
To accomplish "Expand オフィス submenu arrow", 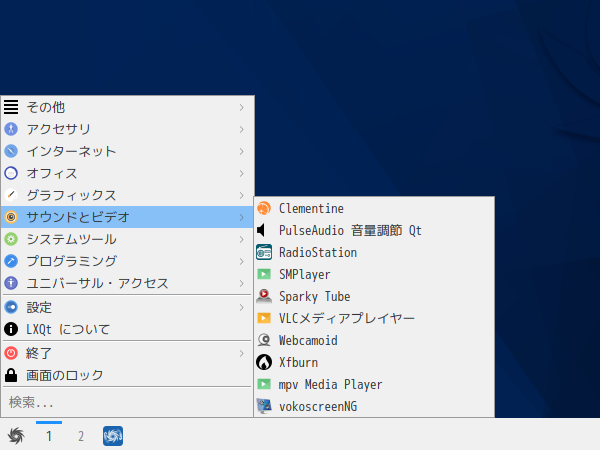I will point(241,173).
